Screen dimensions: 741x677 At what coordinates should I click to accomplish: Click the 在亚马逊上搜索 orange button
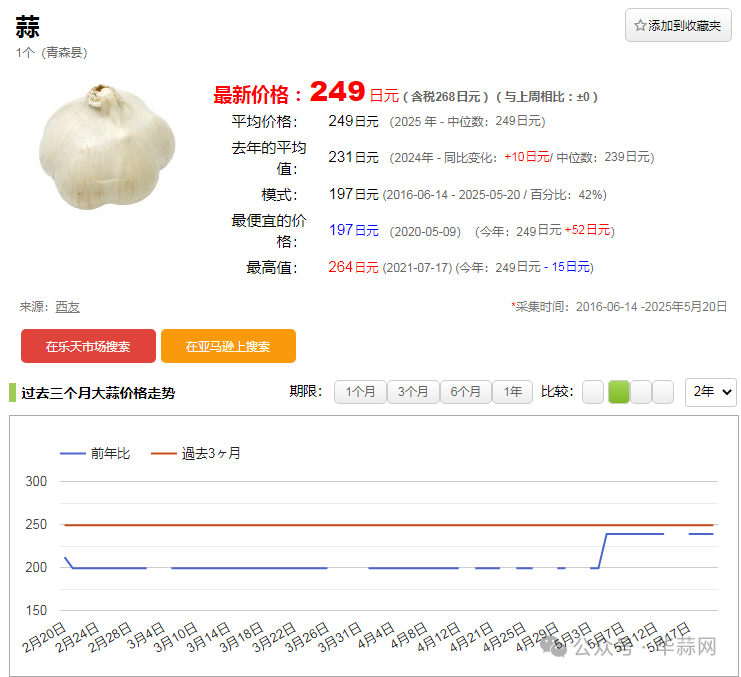click(228, 346)
